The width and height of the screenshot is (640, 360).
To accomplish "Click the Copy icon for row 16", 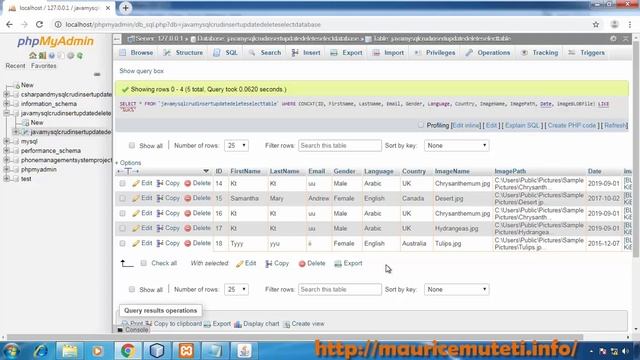I will 160,213.
